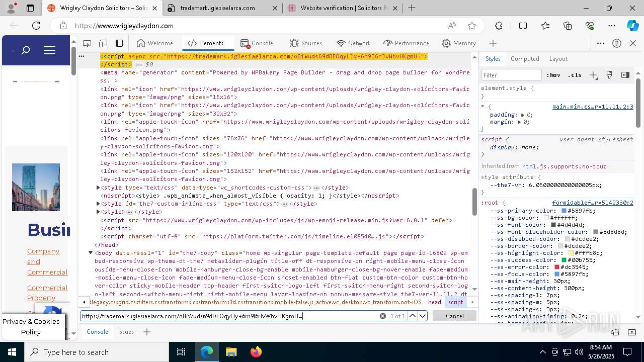Screen dimensions: 644x362
Task: Expand the plain style element node
Action: tap(98, 212)
